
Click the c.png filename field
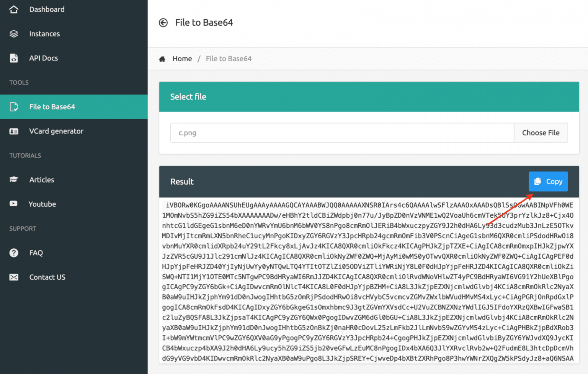coord(342,133)
